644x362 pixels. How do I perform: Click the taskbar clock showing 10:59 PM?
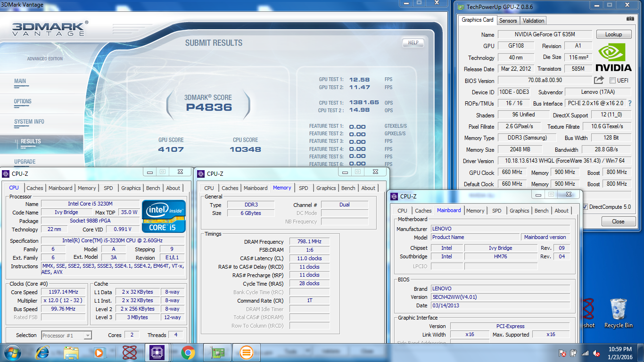[620, 353]
